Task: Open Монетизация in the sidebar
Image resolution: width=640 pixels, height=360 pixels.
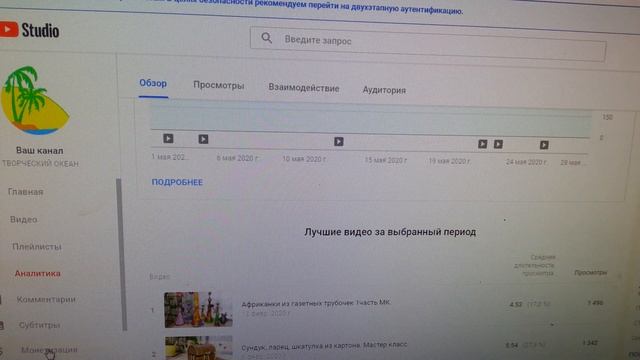Action: click(x=49, y=350)
